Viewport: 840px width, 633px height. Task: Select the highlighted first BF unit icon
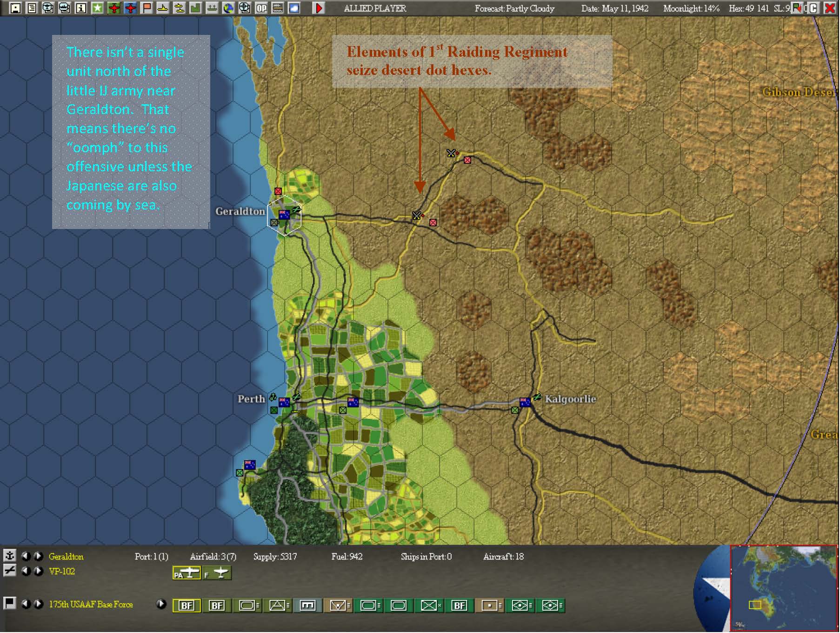pos(187,606)
